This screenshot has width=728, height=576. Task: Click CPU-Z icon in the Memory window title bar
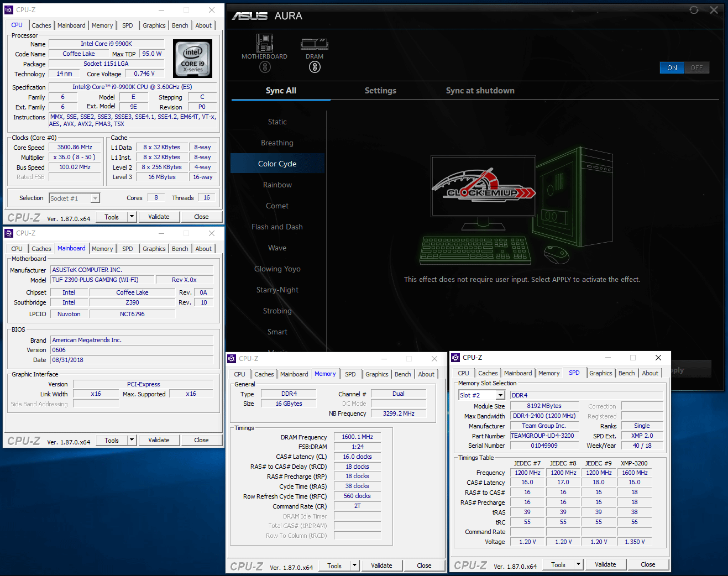(x=232, y=359)
